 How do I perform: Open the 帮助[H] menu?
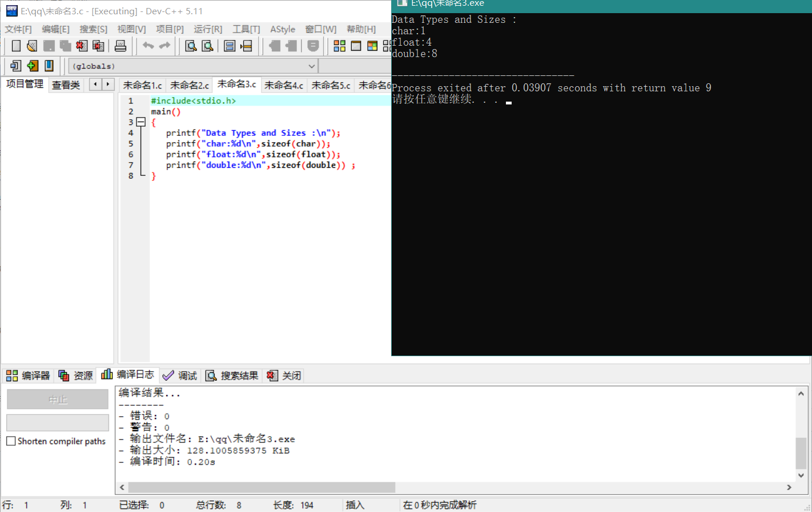[x=361, y=29]
